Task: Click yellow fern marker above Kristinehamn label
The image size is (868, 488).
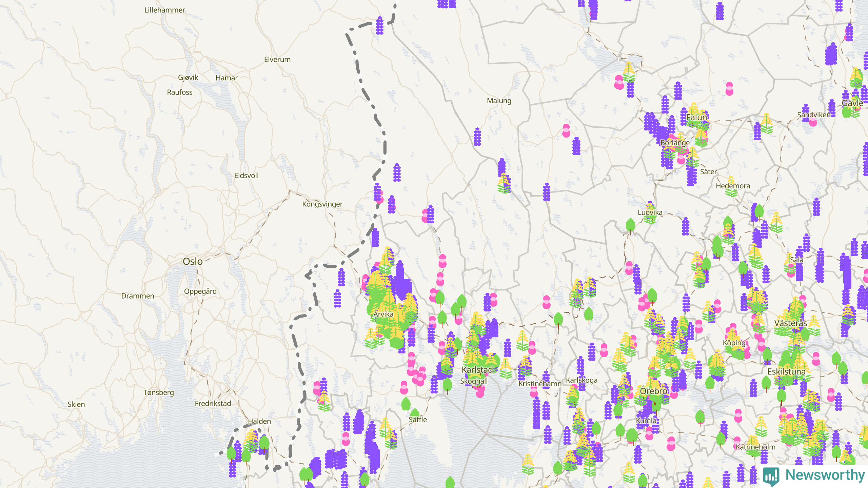Action: click(525, 366)
